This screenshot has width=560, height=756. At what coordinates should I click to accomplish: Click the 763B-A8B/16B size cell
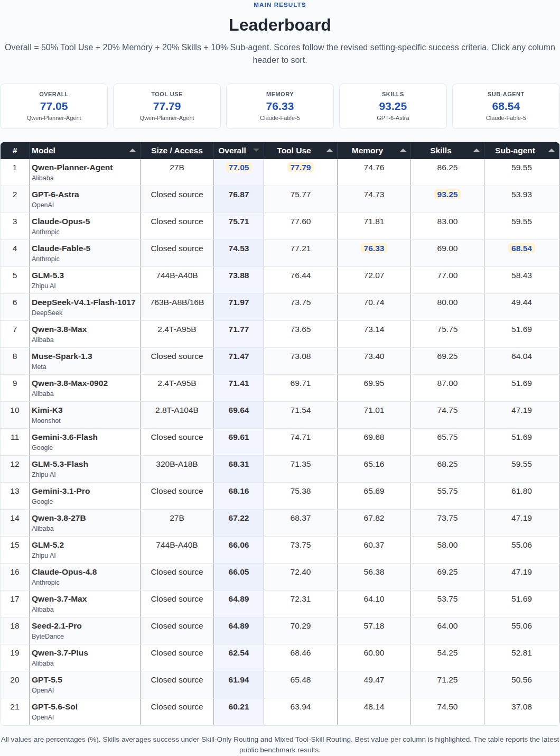[x=177, y=302]
